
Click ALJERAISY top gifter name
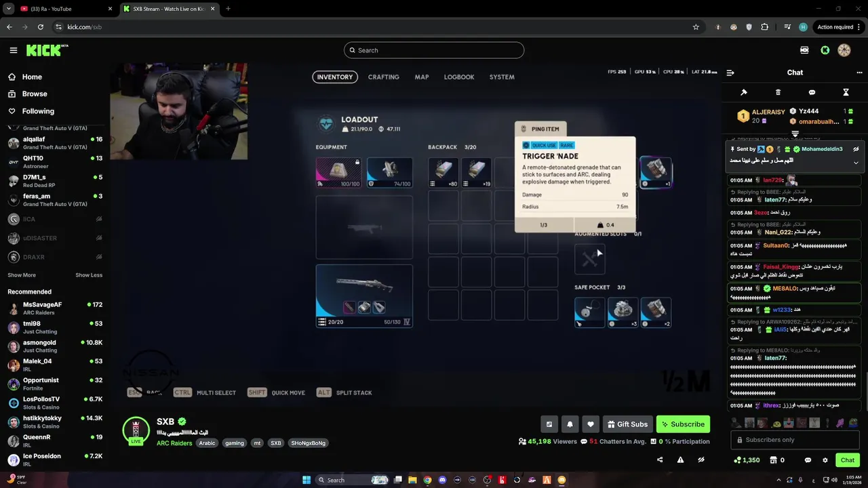point(768,112)
